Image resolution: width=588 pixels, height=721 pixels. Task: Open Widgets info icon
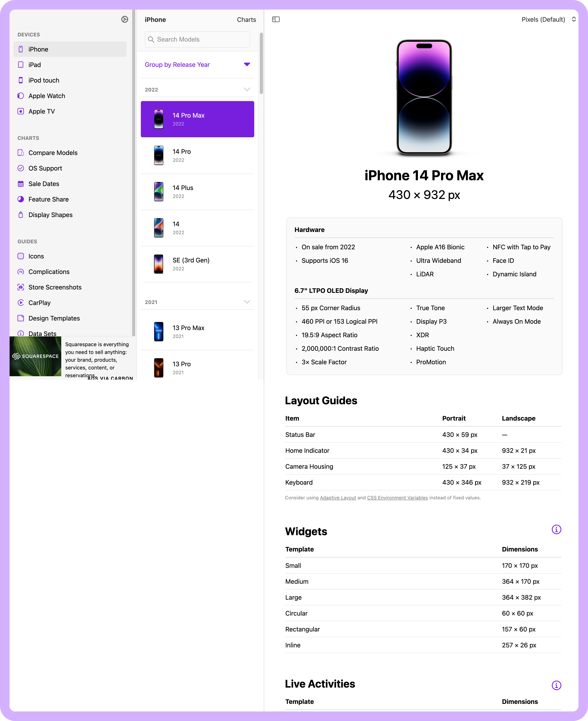[x=556, y=529]
